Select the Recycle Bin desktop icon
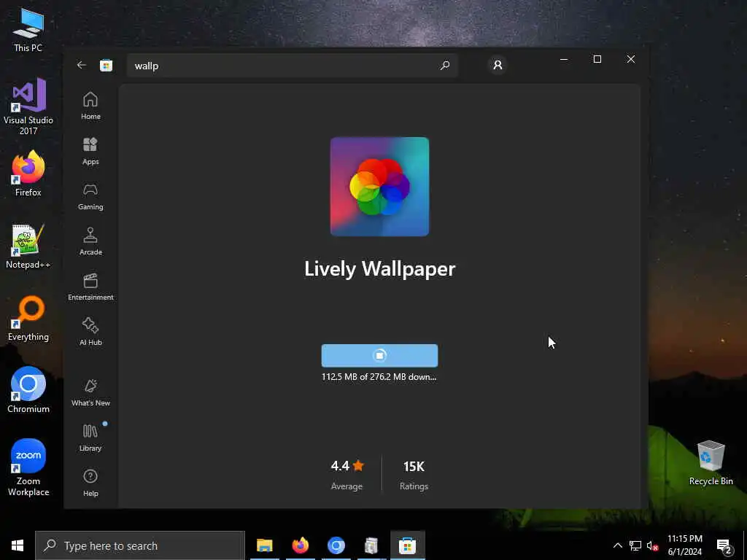The width and height of the screenshot is (747, 560). tap(711, 463)
